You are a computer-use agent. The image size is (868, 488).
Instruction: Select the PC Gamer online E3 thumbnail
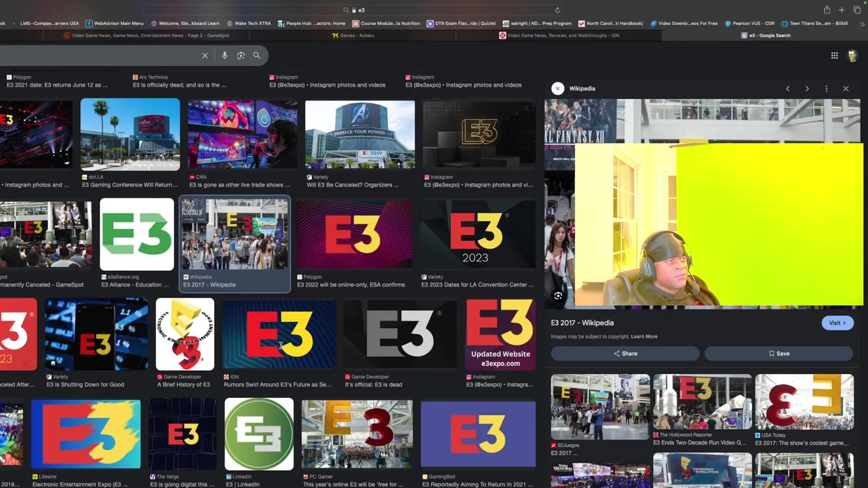pyautogui.click(x=357, y=434)
